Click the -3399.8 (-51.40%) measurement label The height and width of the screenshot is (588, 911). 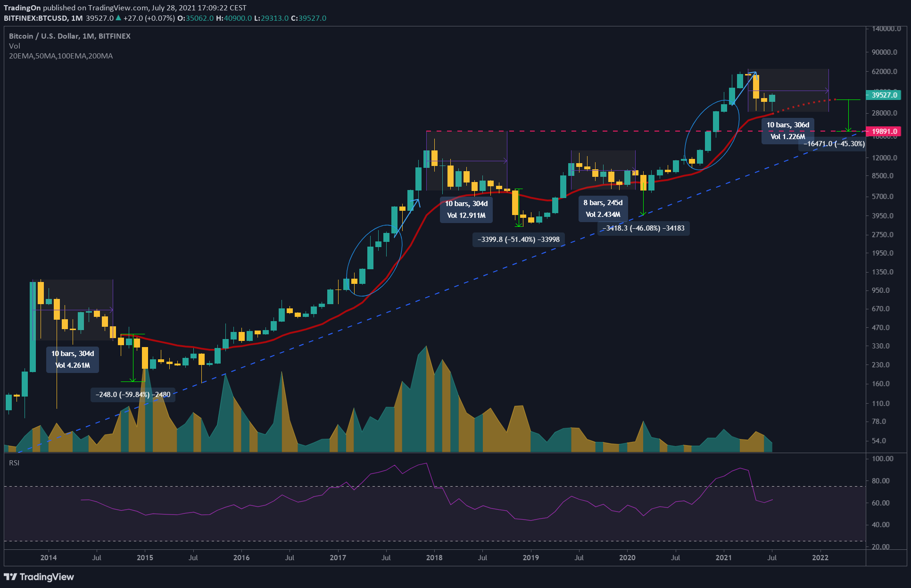coord(519,240)
